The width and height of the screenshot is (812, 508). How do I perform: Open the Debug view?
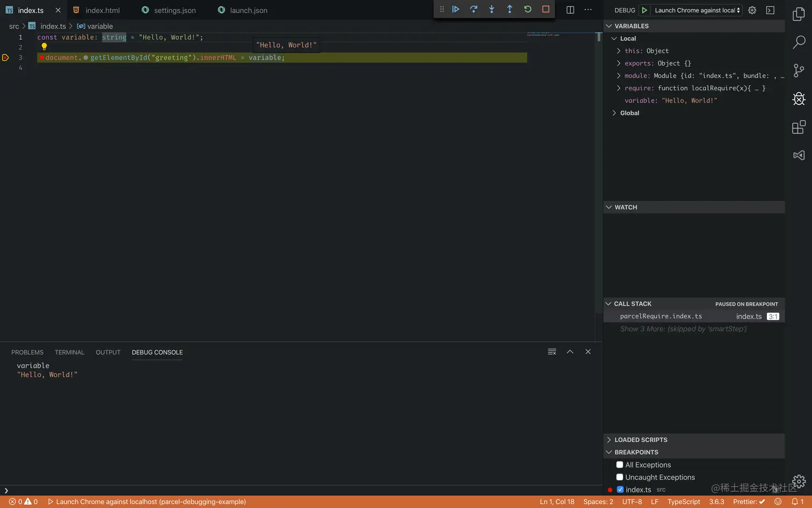pos(799,98)
